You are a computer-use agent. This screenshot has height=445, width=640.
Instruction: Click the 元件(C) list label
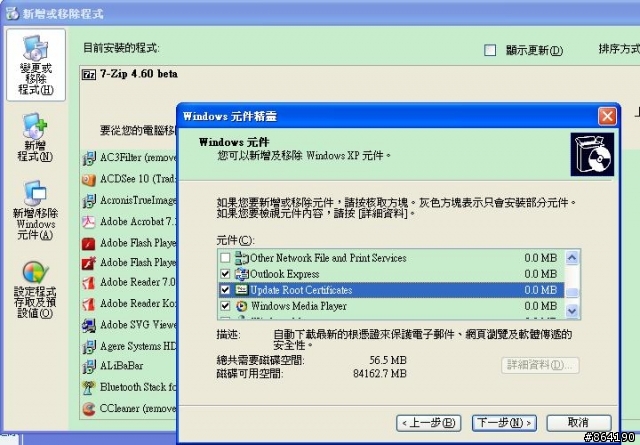[x=235, y=240]
